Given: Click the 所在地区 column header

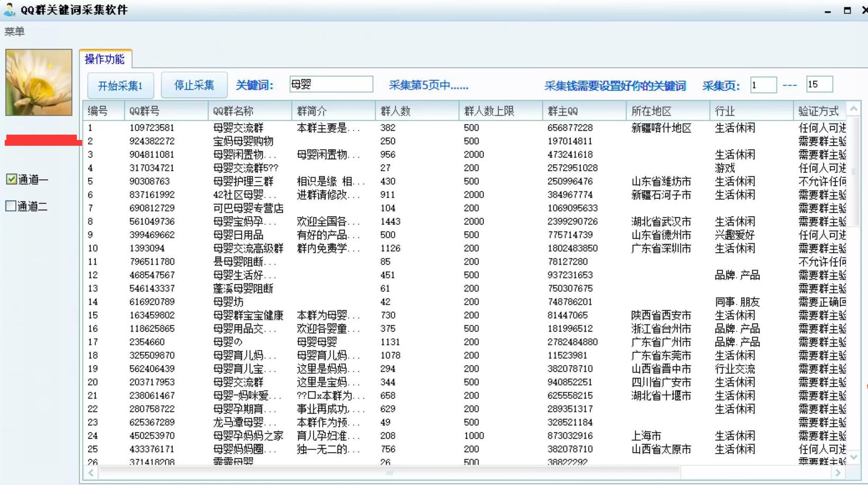Looking at the screenshot, I should [668, 111].
